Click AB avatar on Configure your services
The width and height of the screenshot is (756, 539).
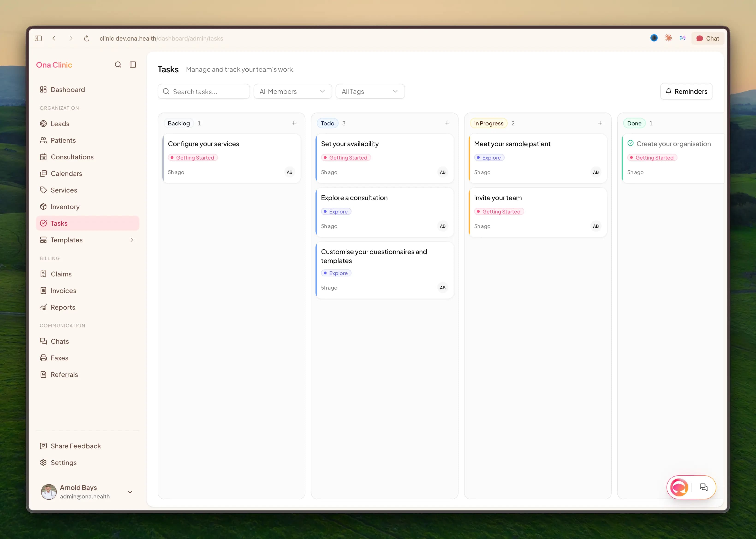[289, 172]
